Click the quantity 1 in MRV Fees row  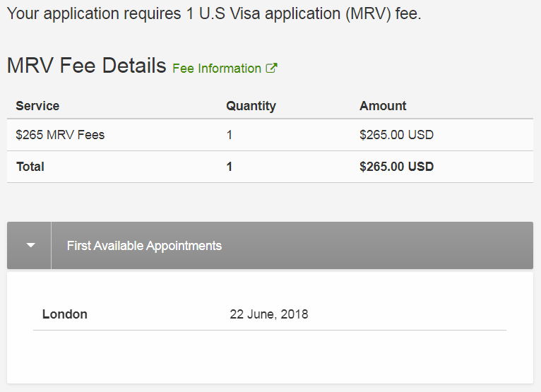click(x=229, y=135)
